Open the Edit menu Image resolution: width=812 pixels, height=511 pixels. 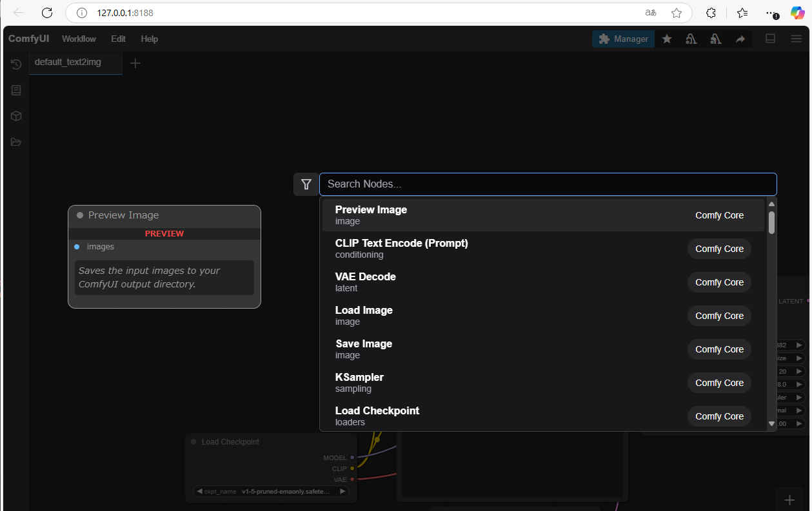118,39
